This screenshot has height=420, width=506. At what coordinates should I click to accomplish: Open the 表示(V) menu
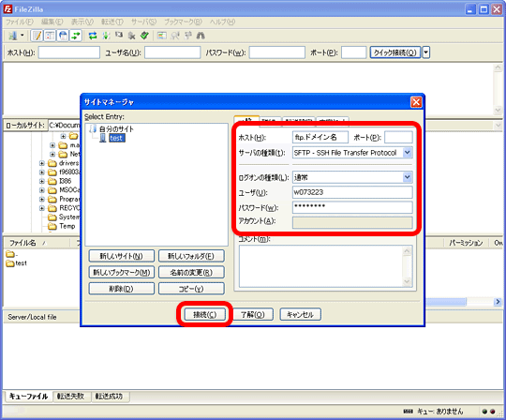[82, 22]
